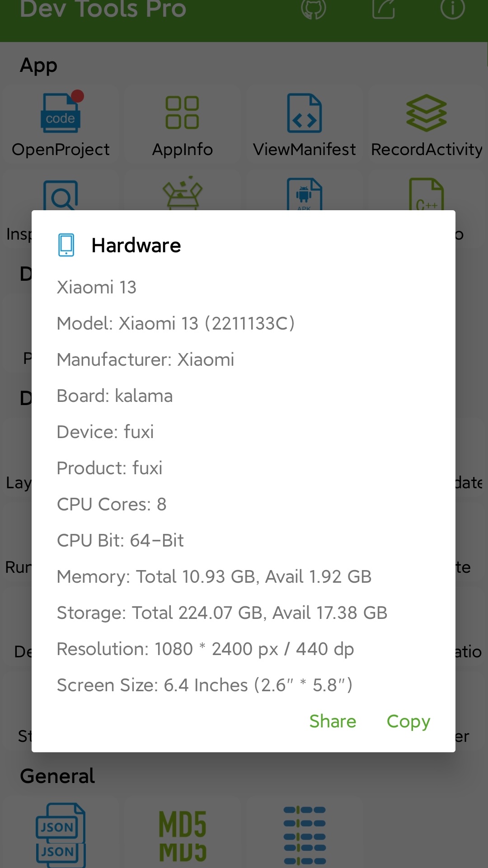This screenshot has width=488, height=868.
Task: Open the OpenProject code icon
Action: (61, 113)
